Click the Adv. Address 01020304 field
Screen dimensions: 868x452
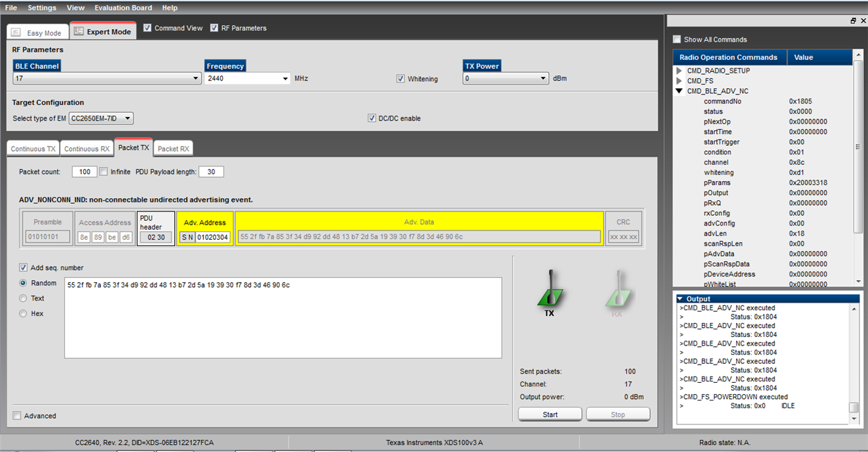point(213,237)
